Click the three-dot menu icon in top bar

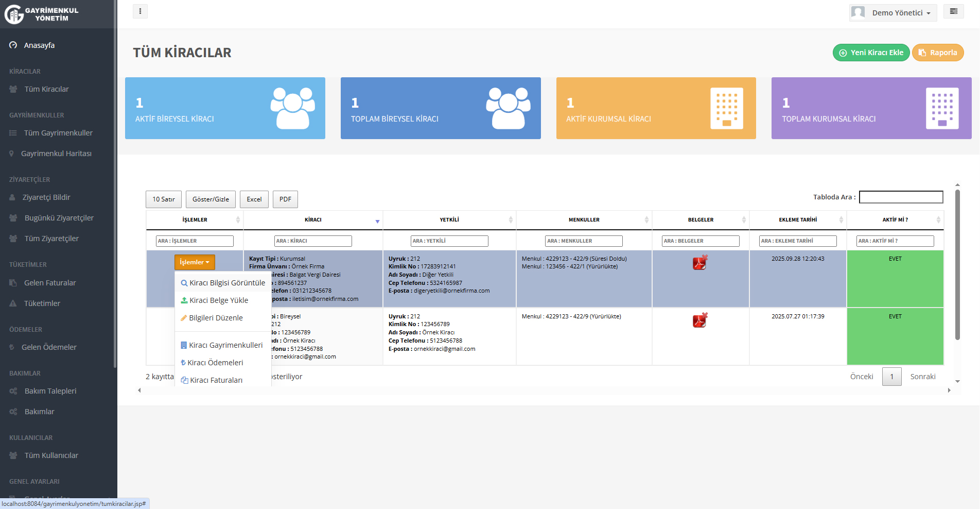pyautogui.click(x=140, y=11)
